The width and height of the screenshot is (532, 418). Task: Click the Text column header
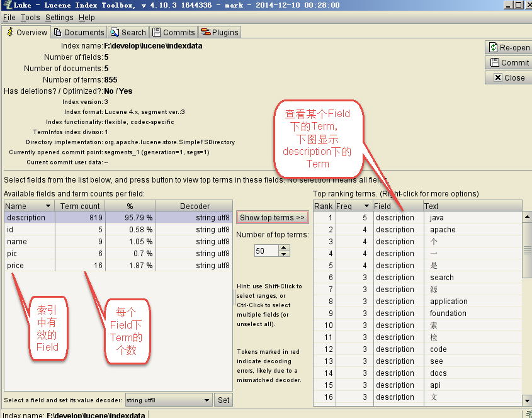pos(472,206)
